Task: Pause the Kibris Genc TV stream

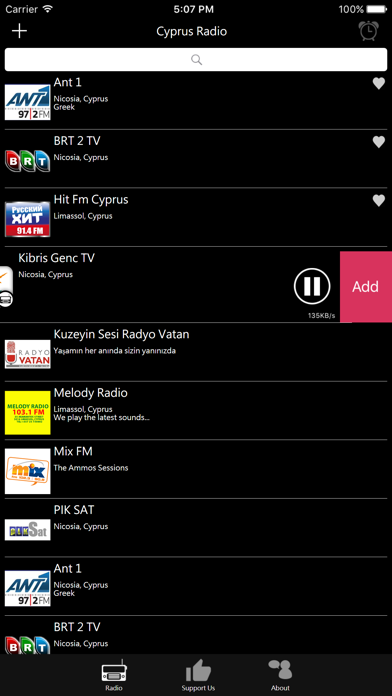Action: click(x=312, y=286)
